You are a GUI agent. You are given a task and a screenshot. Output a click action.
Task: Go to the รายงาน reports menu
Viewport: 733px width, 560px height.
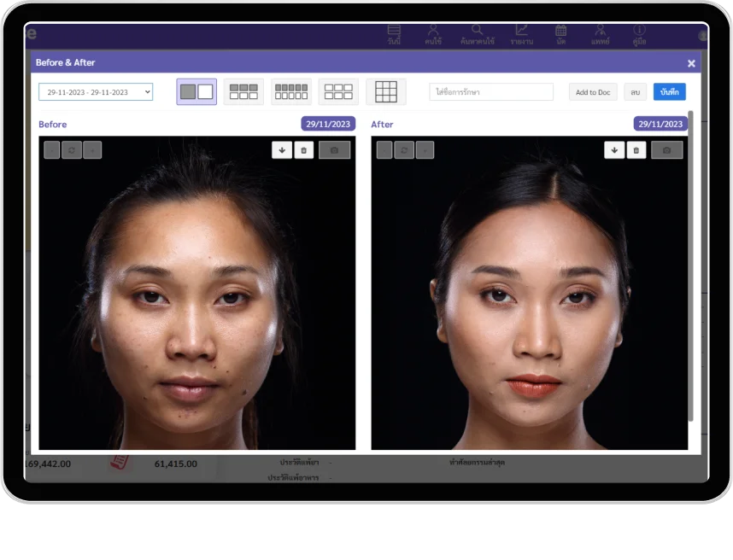coord(521,35)
